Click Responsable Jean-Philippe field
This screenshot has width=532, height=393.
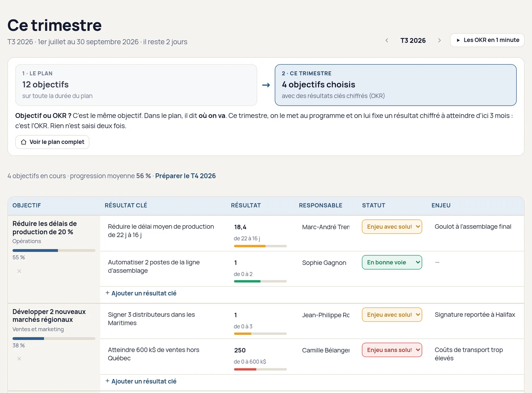tap(326, 315)
